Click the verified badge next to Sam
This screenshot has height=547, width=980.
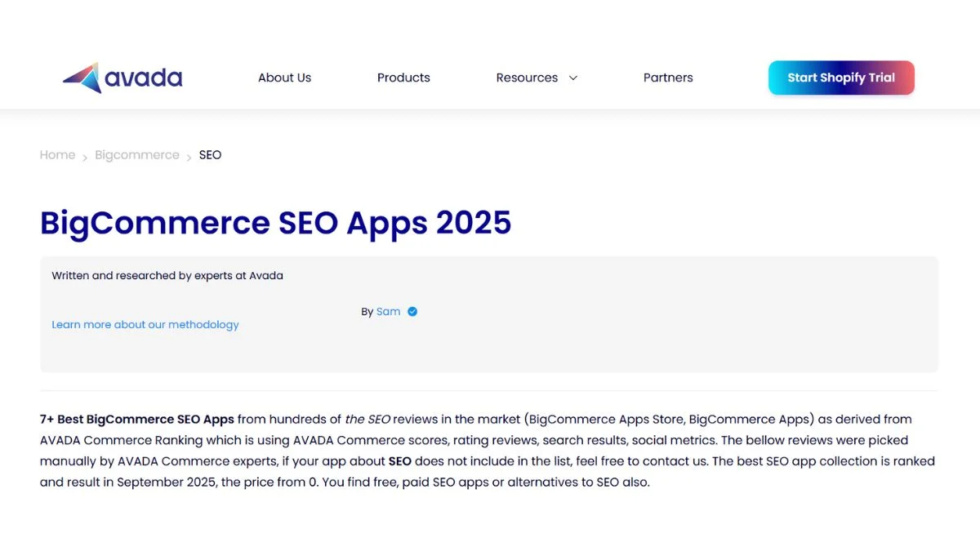pyautogui.click(x=412, y=311)
